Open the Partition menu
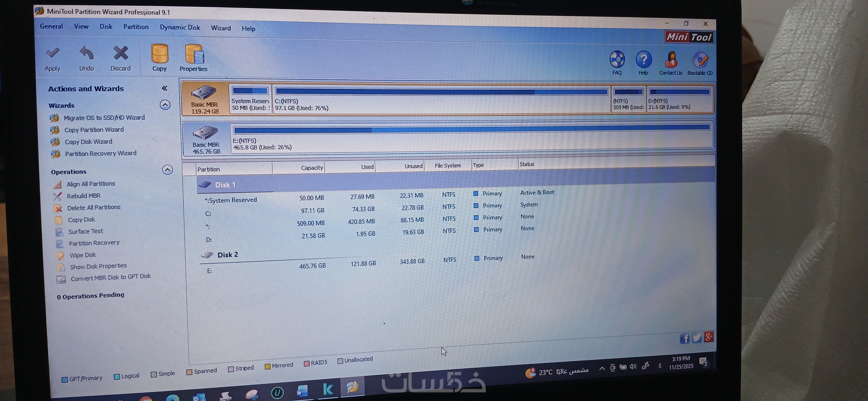 [136, 27]
